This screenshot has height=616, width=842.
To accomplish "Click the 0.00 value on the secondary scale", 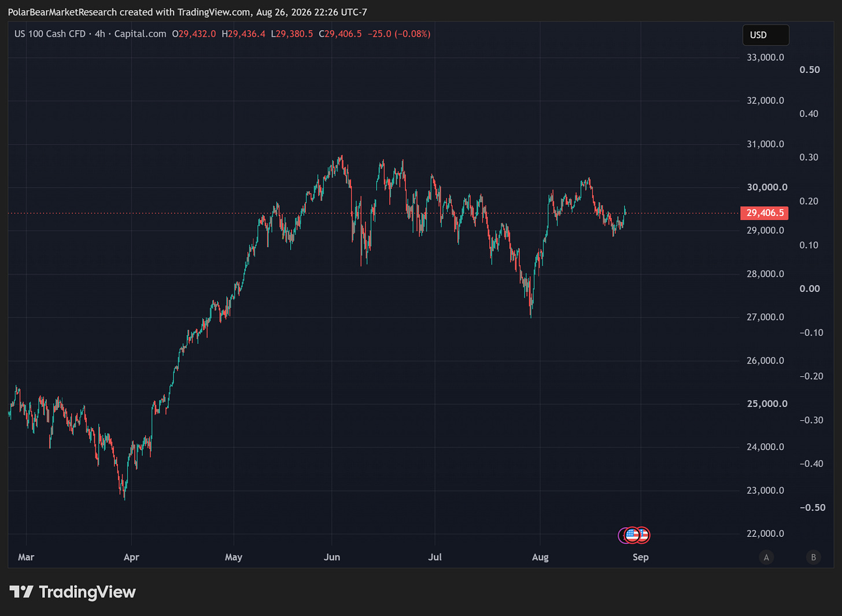I will [x=810, y=289].
